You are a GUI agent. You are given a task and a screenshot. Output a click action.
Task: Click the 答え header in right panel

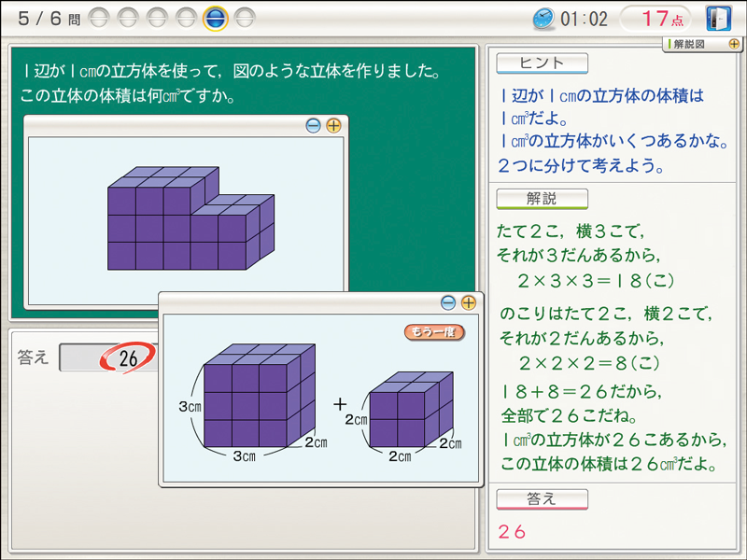[x=542, y=498]
